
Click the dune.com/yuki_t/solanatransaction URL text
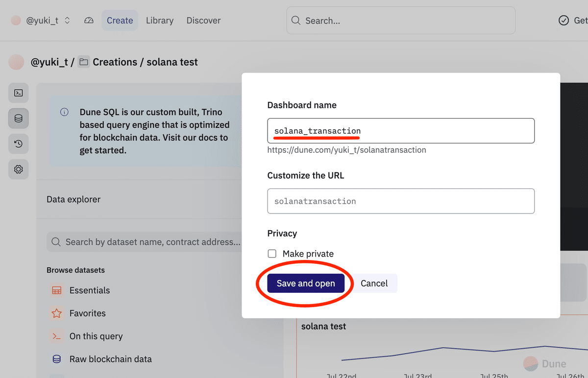(x=347, y=150)
